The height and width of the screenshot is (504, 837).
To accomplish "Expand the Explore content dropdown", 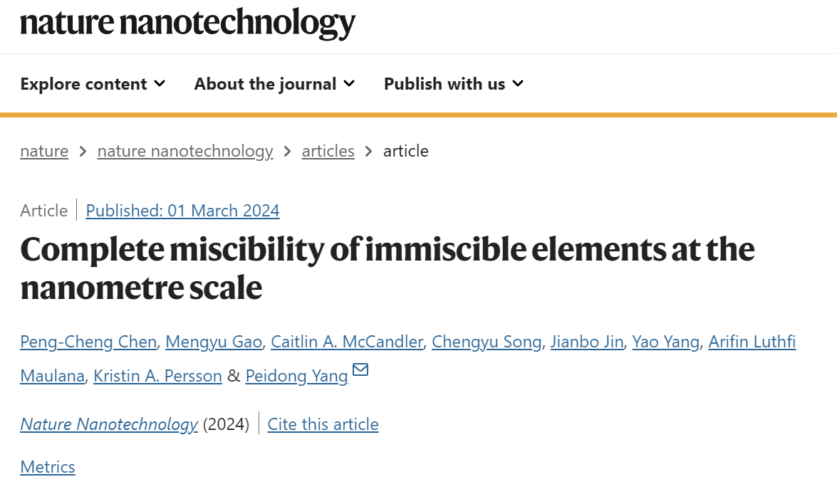I will pos(93,84).
